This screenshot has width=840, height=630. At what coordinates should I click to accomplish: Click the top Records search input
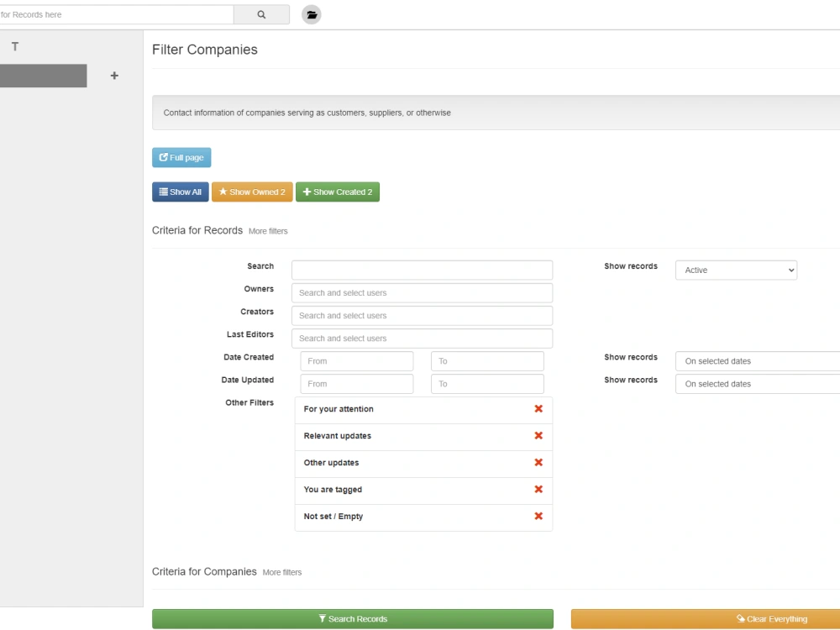[116, 14]
